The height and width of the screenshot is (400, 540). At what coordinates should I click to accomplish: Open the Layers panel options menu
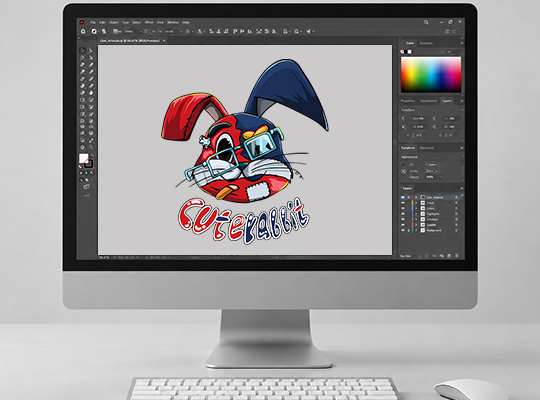pyautogui.click(x=462, y=188)
